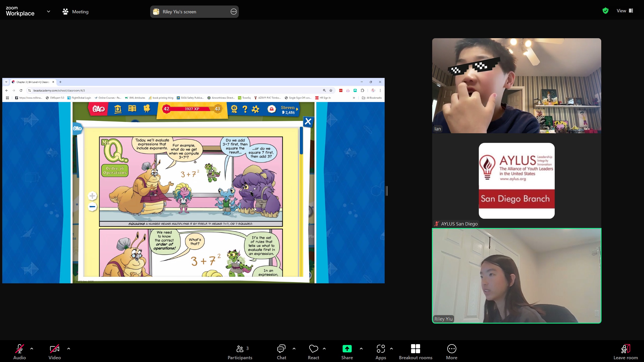This screenshot has width=644, height=362.
Task: Click Leave room
Action: tap(626, 351)
